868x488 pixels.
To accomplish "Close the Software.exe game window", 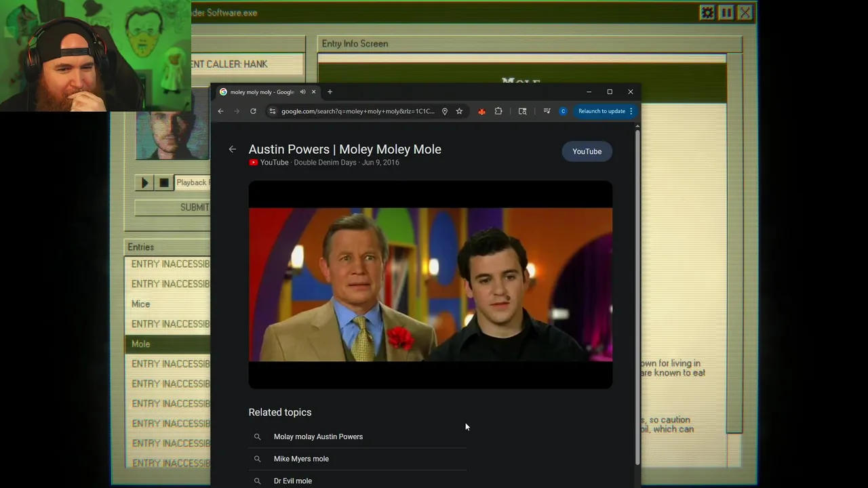I will (x=745, y=13).
